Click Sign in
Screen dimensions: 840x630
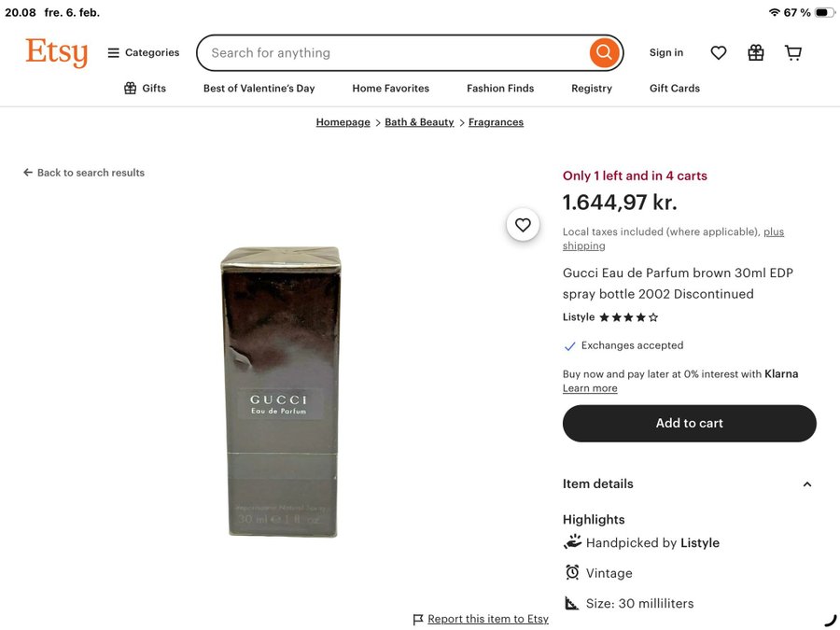[666, 53]
